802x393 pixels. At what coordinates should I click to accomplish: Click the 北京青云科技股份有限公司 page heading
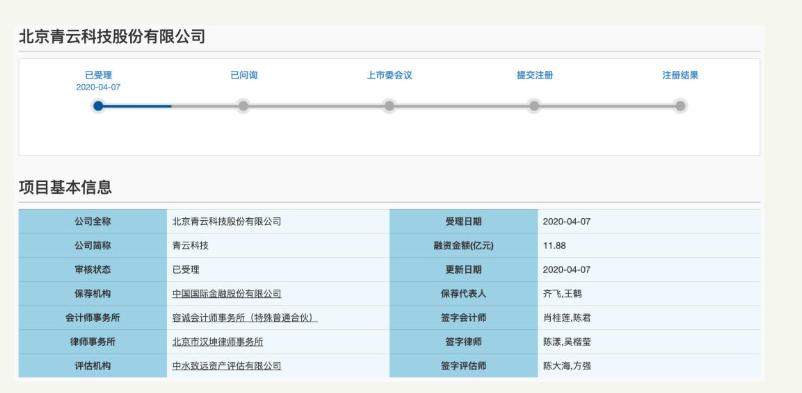tap(112, 37)
